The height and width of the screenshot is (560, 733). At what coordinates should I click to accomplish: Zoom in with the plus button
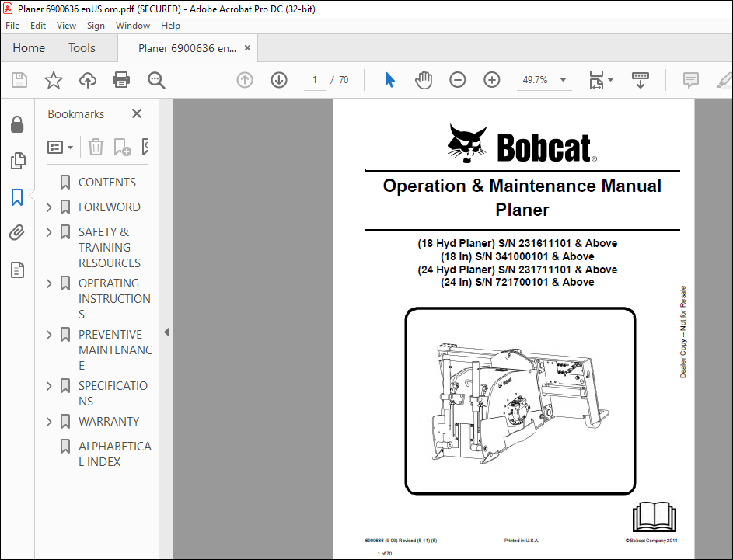492,80
